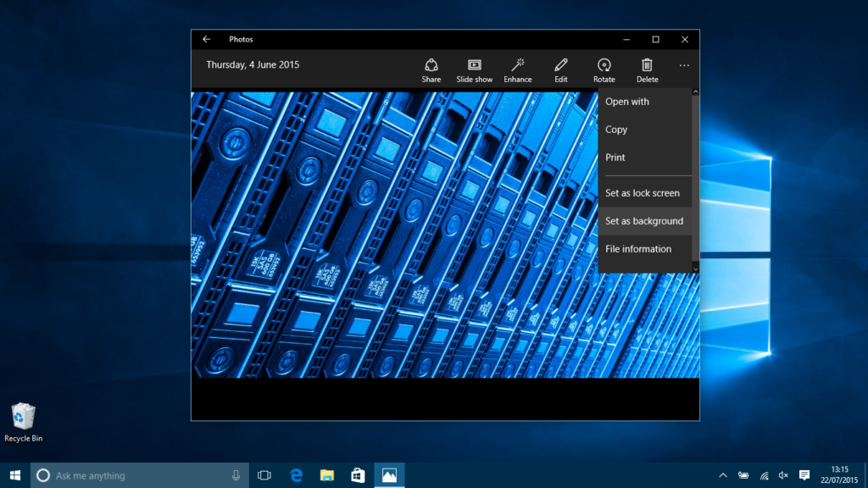Activate voice search with the microphone icon
This screenshot has height=488, width=868.
(x=235, y=475)
